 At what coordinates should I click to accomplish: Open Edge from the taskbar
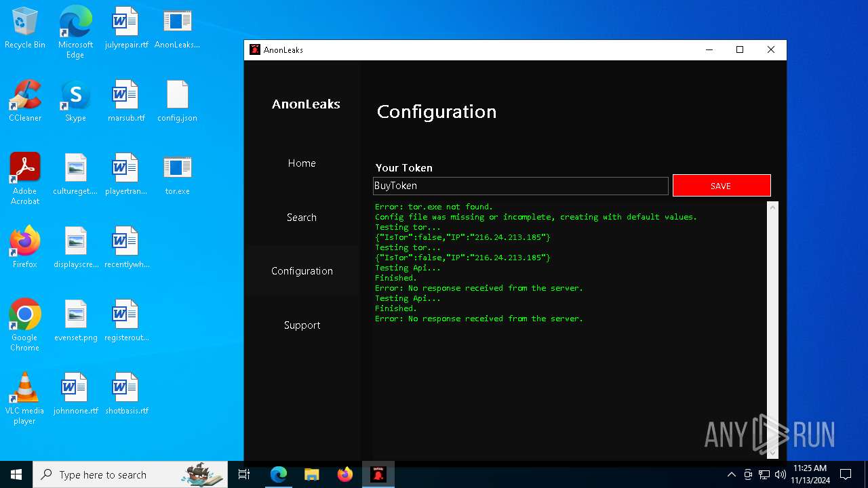click(279, 474)
